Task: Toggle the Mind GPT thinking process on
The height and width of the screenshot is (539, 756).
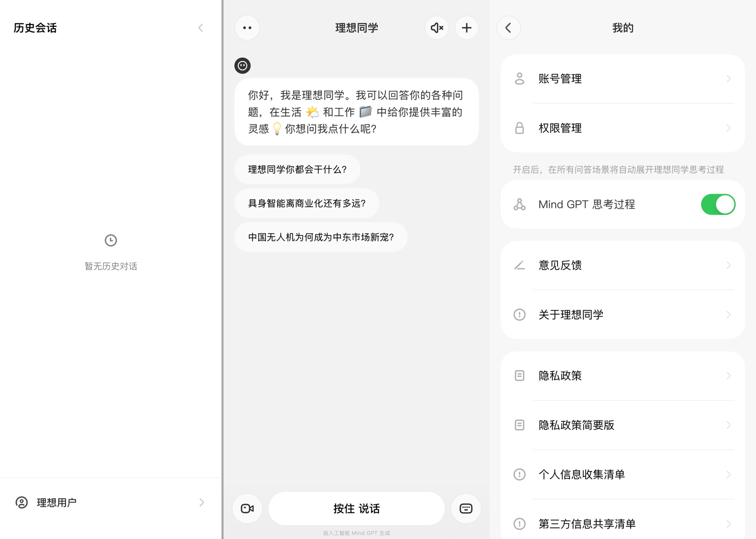Action: pos(718,204)
